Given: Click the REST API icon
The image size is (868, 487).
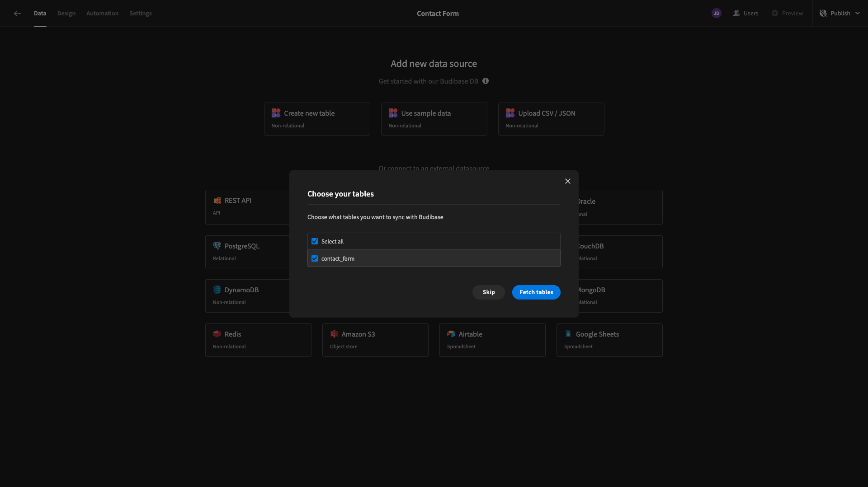Looking at the screenshot, I should coord(217,201).
